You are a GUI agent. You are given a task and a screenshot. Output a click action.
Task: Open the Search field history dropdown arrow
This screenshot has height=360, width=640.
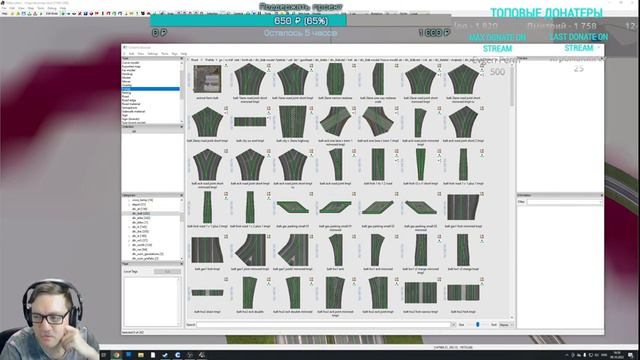click(x=453, y=325)
